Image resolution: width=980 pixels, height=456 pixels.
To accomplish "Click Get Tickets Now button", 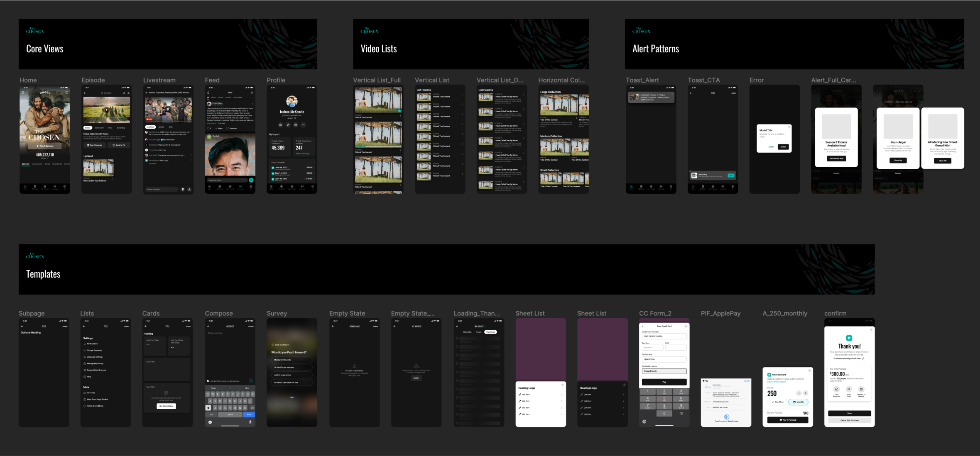I will coord(836,159).
